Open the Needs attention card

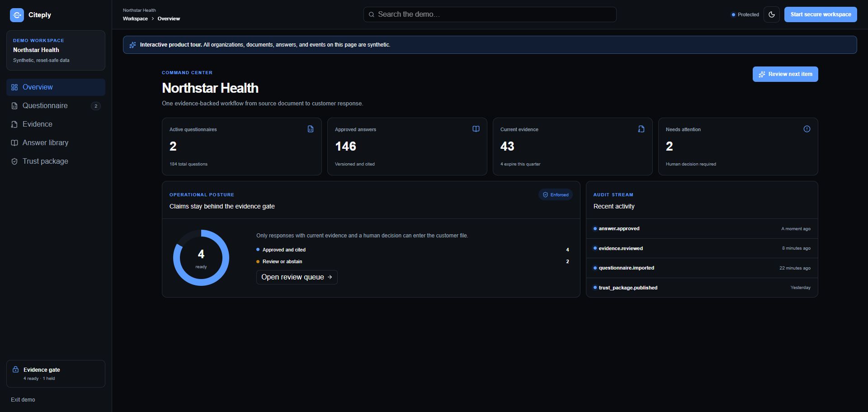[738, 147]
